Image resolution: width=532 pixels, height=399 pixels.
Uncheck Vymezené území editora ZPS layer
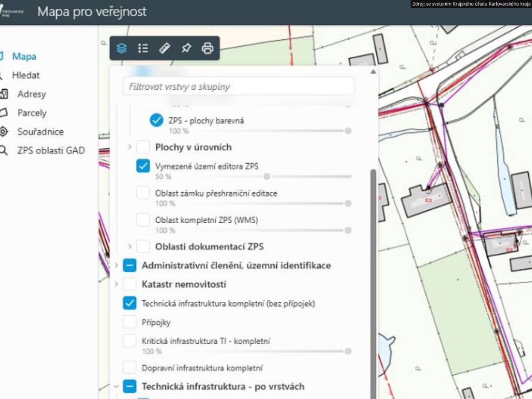point(143,166)
